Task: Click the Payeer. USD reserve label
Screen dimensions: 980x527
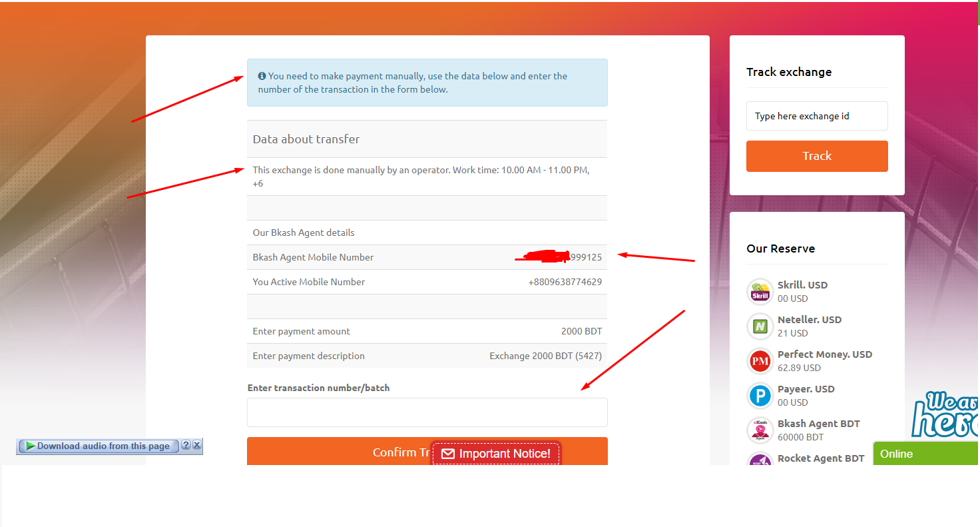Action: (x=806, y=389)
